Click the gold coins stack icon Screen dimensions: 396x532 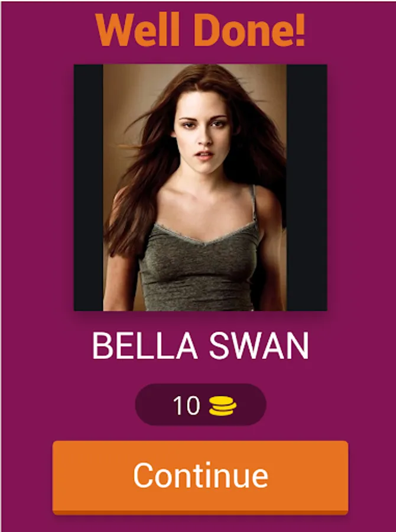click(x=223, y=406)
